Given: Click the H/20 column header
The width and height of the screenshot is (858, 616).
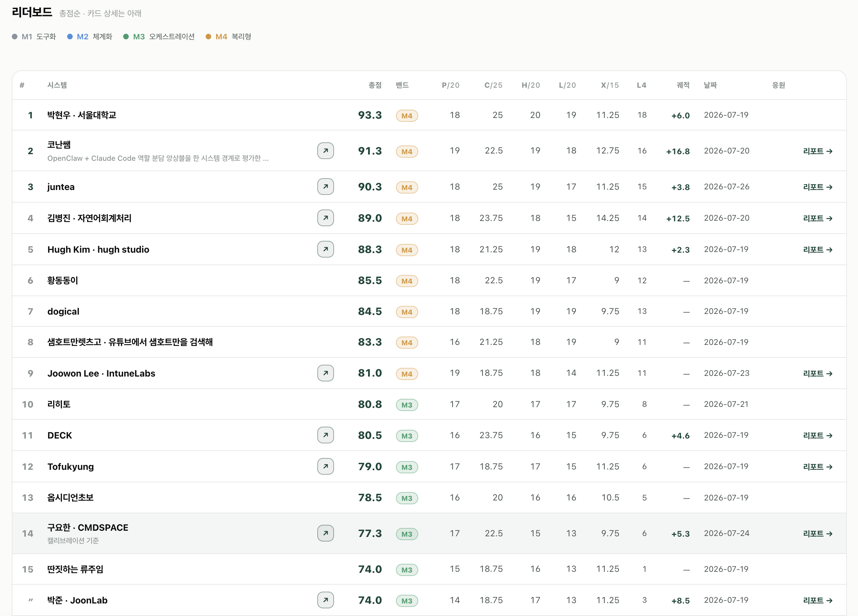Looking at the screenshot, I should [531, 85].
